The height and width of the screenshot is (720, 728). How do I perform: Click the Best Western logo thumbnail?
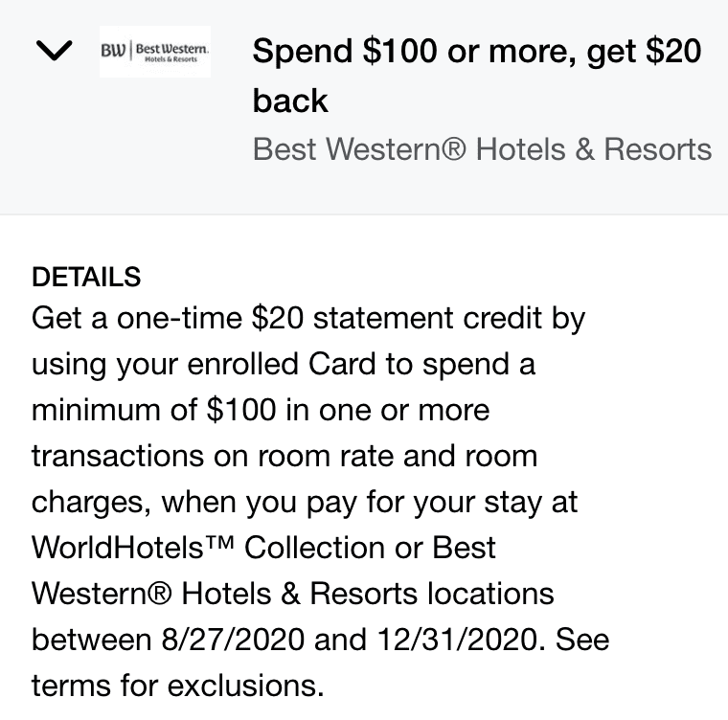tap(155, 52)
